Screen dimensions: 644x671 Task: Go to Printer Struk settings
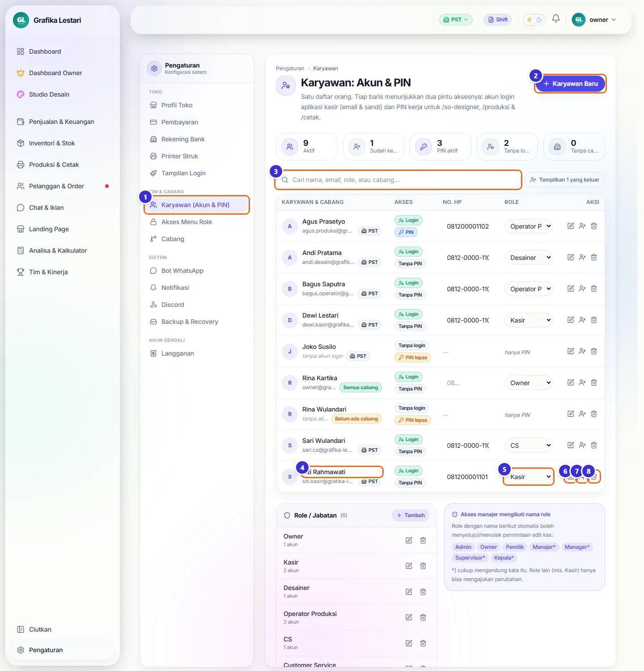point(197,156)
